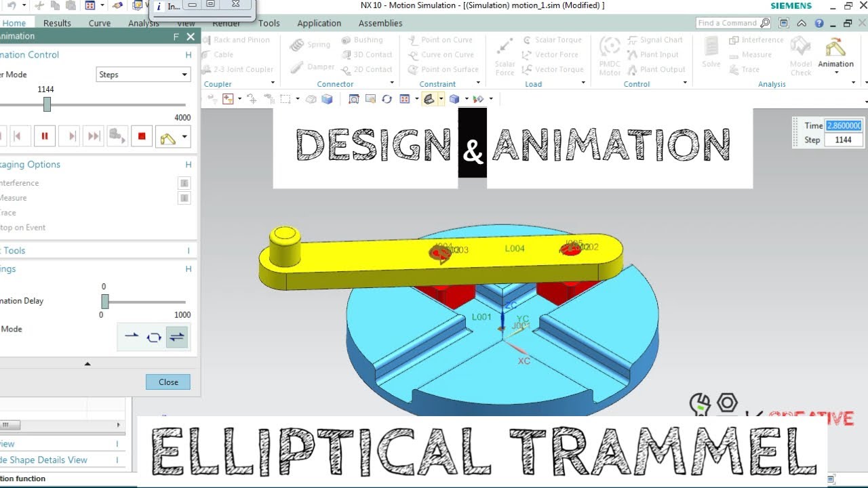Expand the Connector group dropdown
This screenshot has width=868, height=488.
[x=392, y=83]
